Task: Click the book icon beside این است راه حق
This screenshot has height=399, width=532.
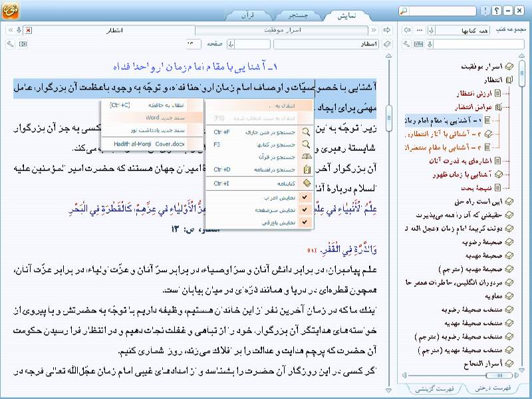Action: coord(509,201)
